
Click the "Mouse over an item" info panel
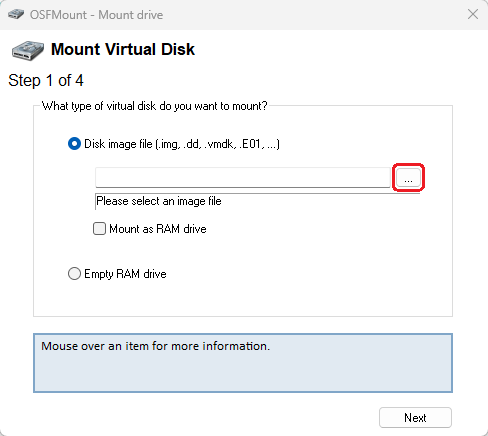(243, 363)
